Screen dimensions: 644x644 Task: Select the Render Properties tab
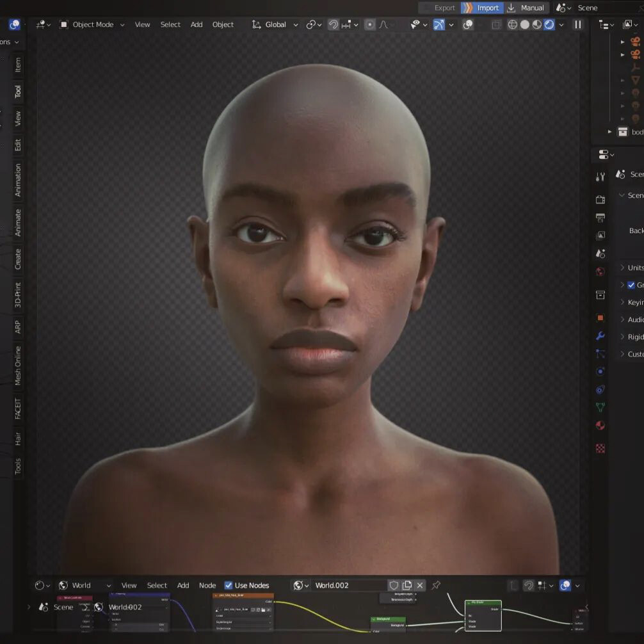coord(600,198)
